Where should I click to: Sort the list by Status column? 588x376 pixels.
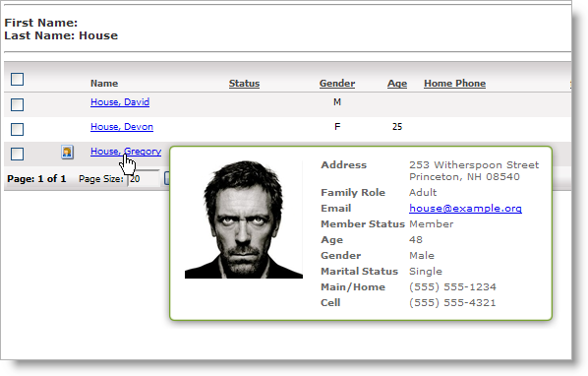244,84
